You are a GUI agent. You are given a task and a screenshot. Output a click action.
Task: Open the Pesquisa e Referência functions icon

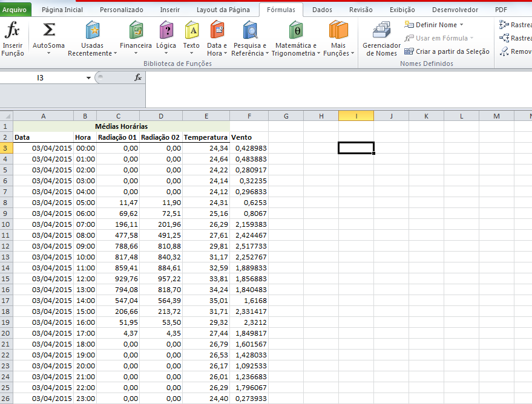[x=250, y=30]
